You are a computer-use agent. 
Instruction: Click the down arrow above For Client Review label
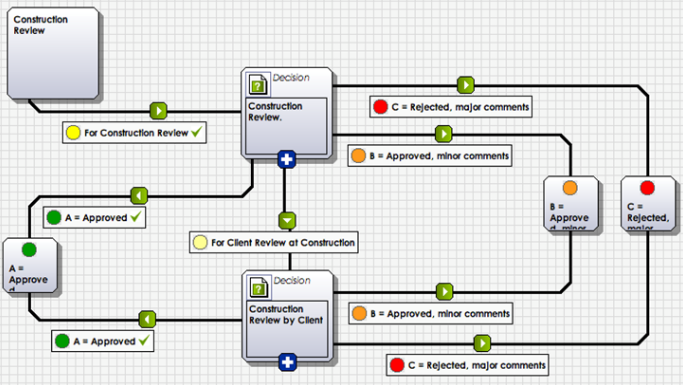(x=287, y=220)
